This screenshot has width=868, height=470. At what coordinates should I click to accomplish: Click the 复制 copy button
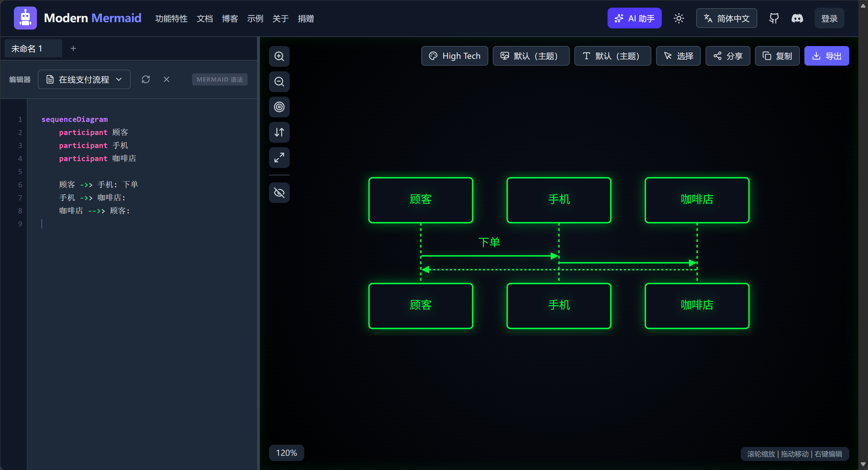pyautogui.click(x=777, y=56)
